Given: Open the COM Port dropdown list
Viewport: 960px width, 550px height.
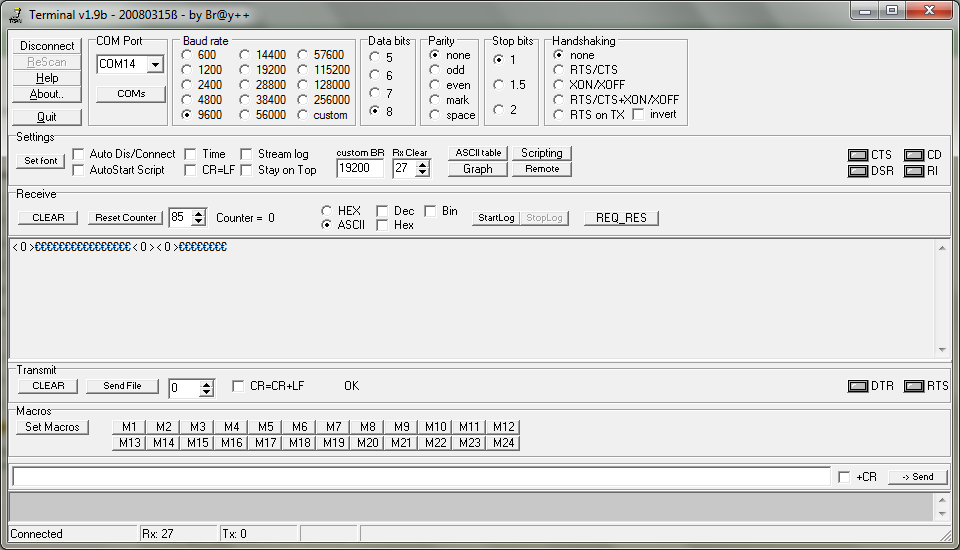Looking at the screenshot, I should click(x=156, y=64).
